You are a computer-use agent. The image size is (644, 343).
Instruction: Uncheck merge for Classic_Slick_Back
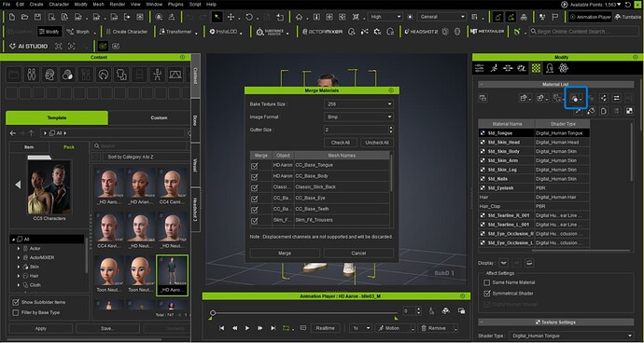pyautogui.click(x=255, y=188)
